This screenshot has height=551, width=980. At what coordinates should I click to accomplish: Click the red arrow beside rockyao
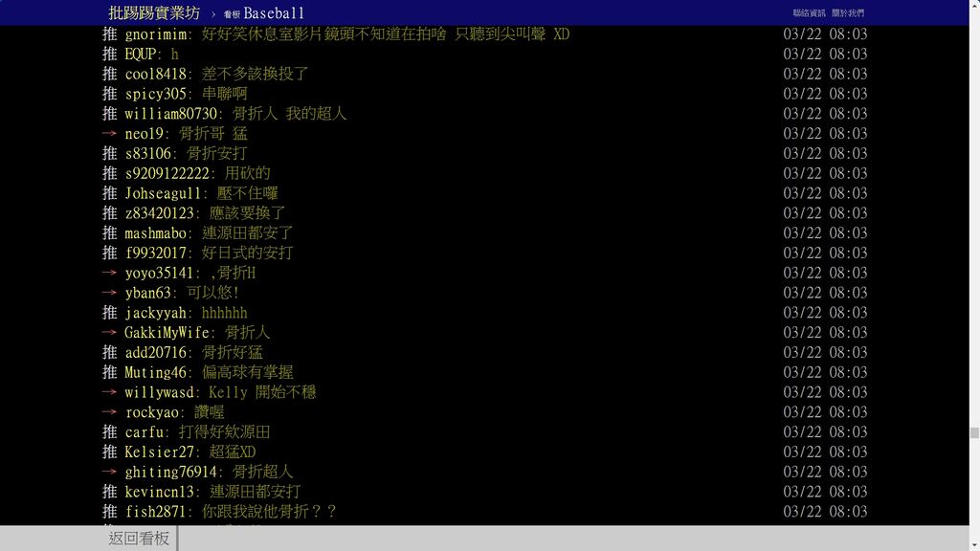tap(109, 411)
